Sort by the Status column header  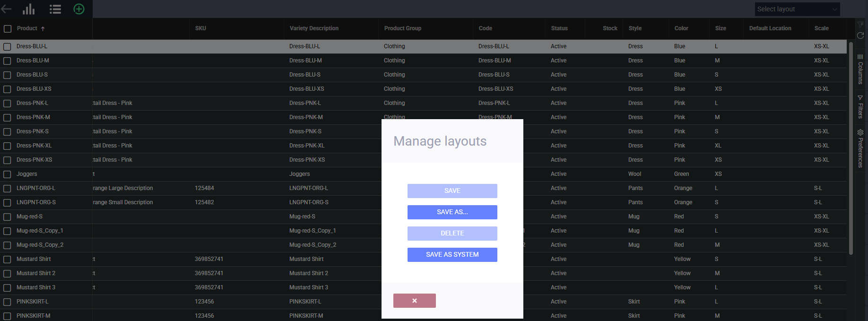click(x=559, y=28)
